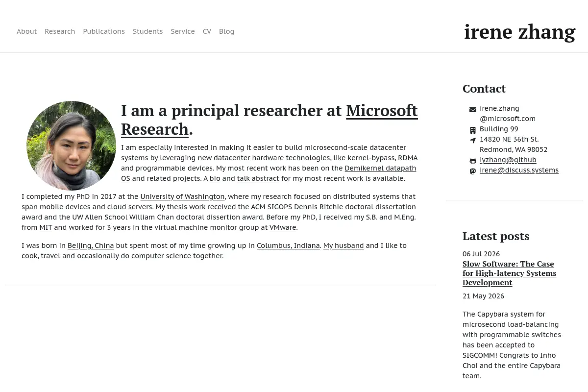The image size is (588, 392).
Task: Open the About menu item
Action: tap(26, 31)
